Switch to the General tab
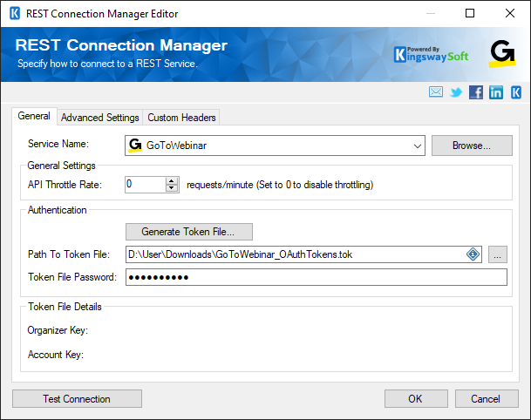The width and height of the screenshot is (531, 420). coord(34,116)
